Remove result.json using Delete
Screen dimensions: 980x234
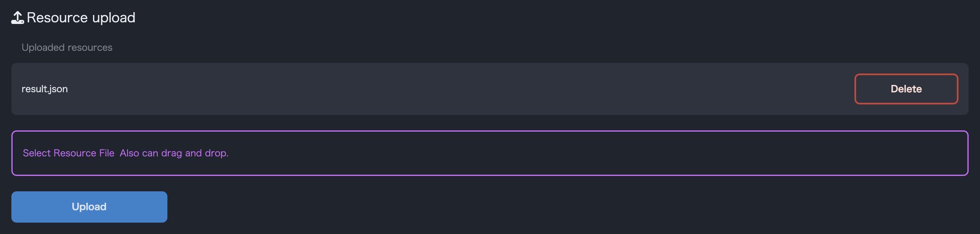tap(906, 89)
